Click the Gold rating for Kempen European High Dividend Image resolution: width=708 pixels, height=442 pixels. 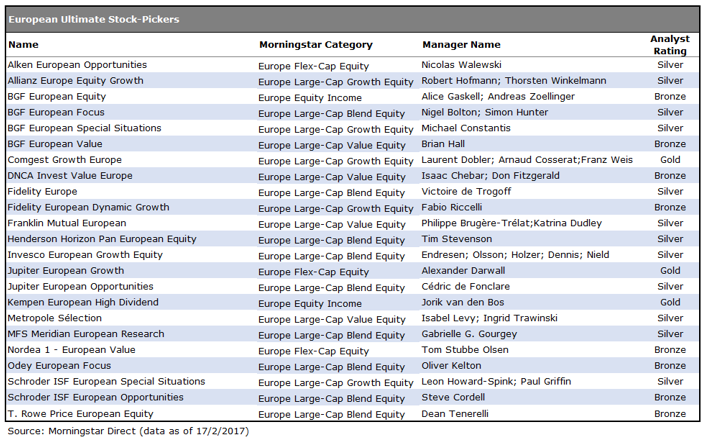(670, 302)
